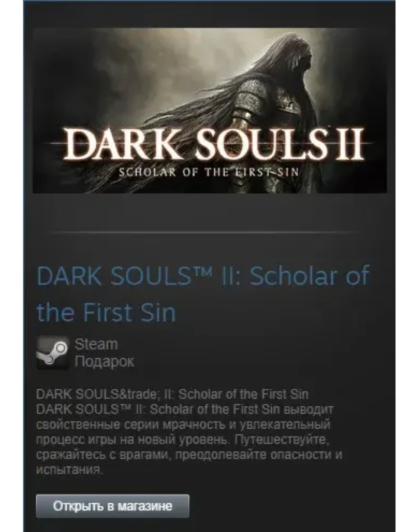Click the Подарок gift label
Image resolution: width=419 pixels, height=532 pixels.
(x=104, y=361)
